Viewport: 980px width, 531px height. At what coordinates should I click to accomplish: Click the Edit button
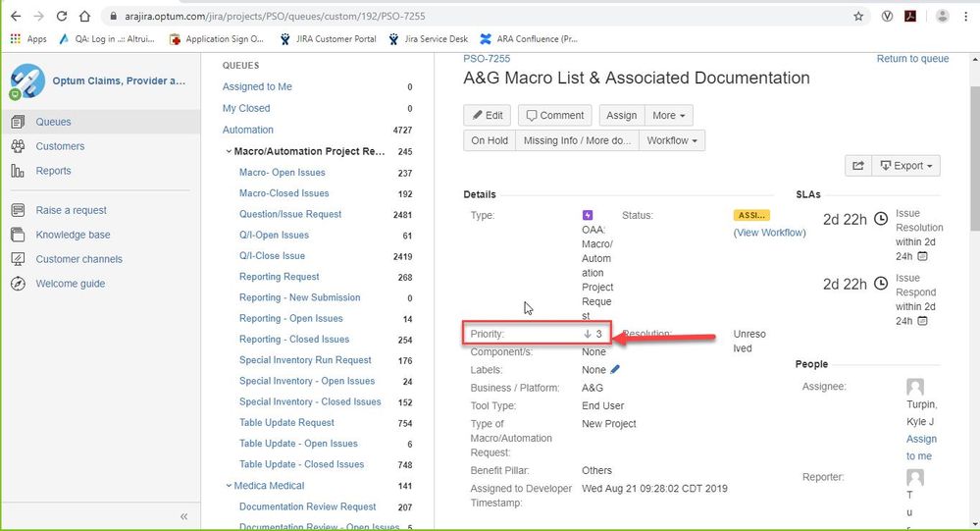coord(487,115)
